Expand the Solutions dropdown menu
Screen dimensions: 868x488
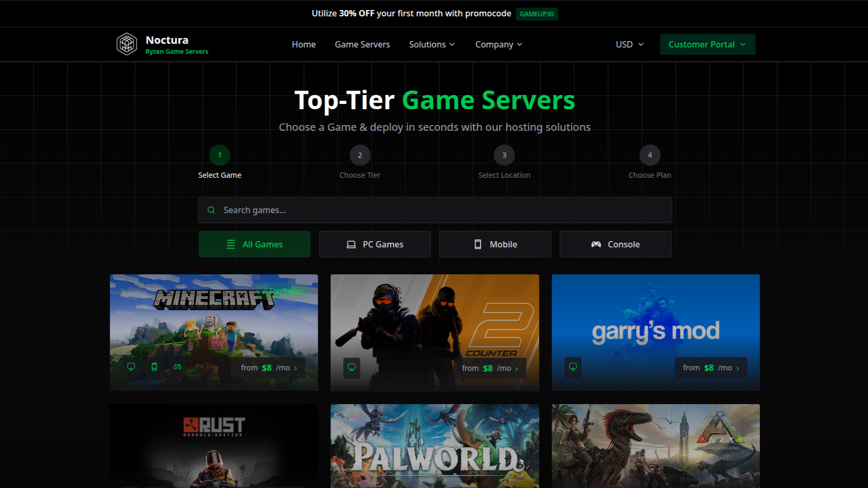432,44
